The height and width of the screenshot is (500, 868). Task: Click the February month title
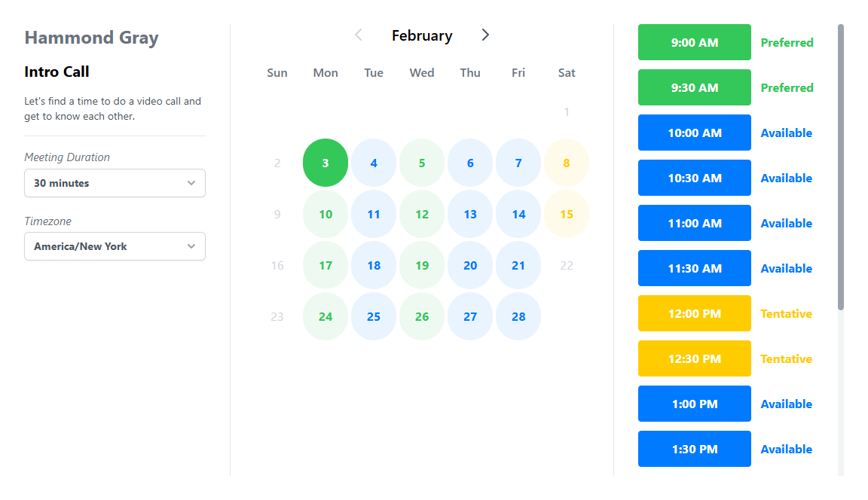422,35
